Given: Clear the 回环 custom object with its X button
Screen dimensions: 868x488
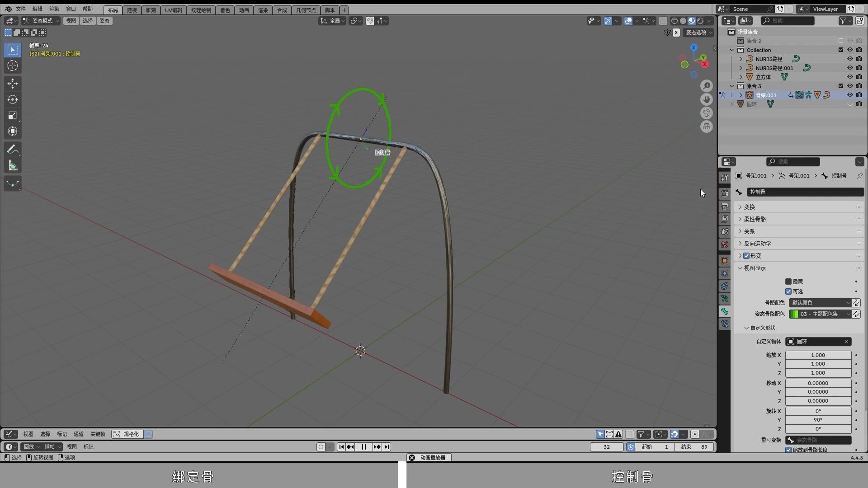Looking at the screenshot, I should (846, 342).
